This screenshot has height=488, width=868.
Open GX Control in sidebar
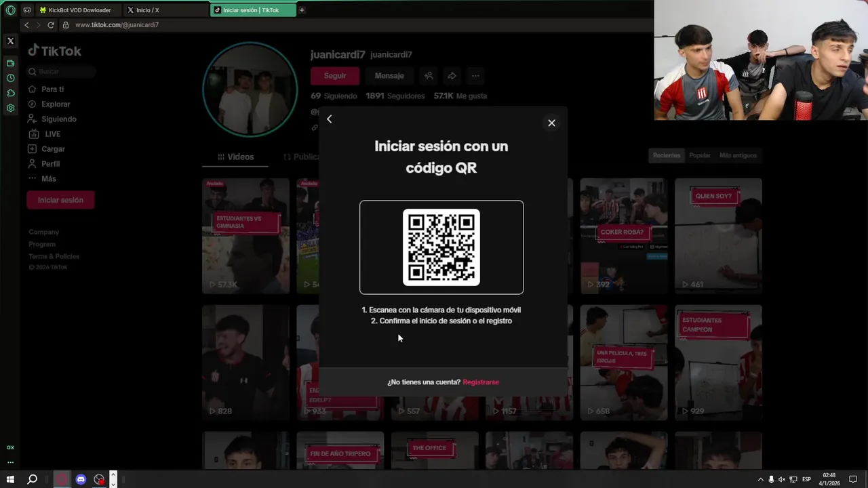10,447
